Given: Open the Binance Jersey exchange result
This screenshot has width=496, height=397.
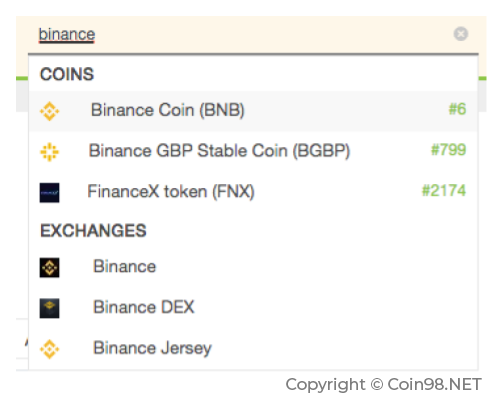Looking at the screenshot, I should [x=253, y=349].
